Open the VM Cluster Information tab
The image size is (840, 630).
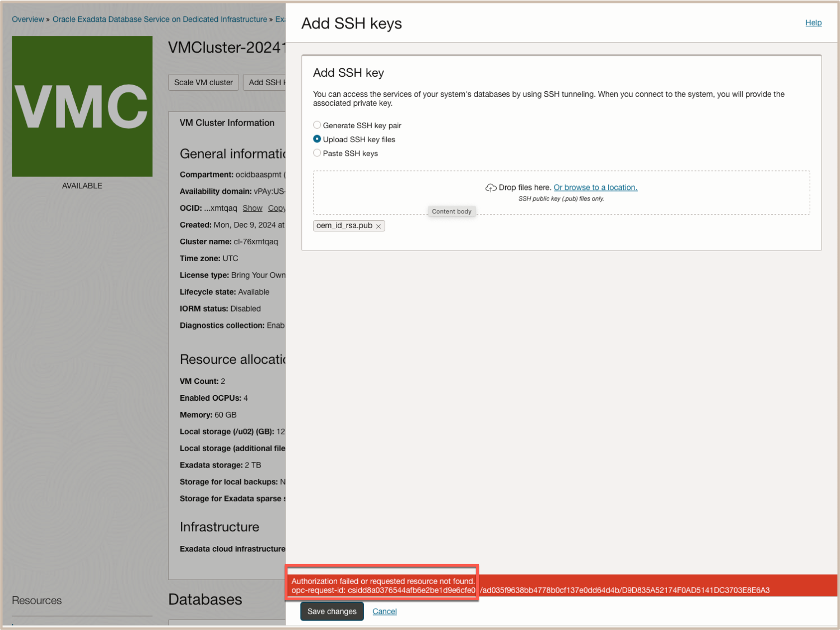click(x=227, y=123)
